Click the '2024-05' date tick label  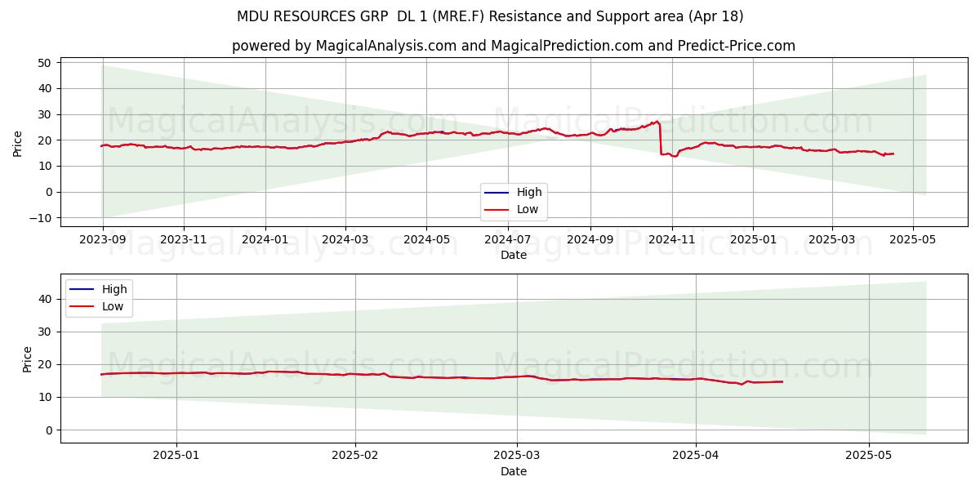click(427, 240)
